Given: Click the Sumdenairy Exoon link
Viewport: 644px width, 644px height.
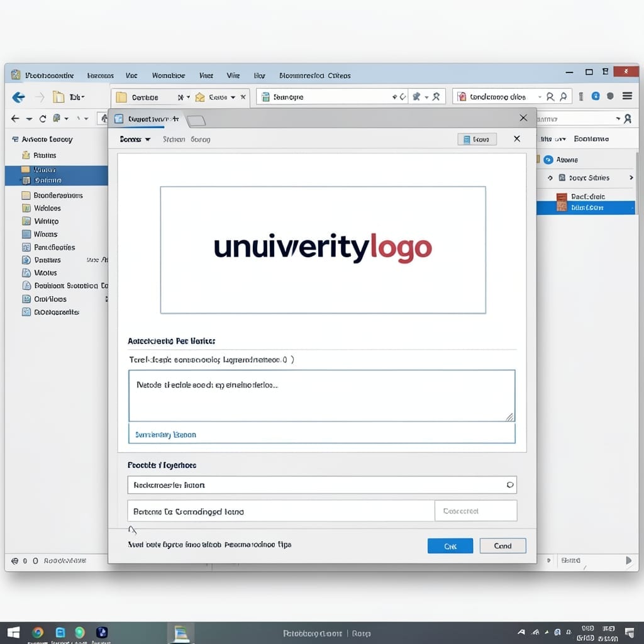Looking at the screenshot, I should click(165, 435).
